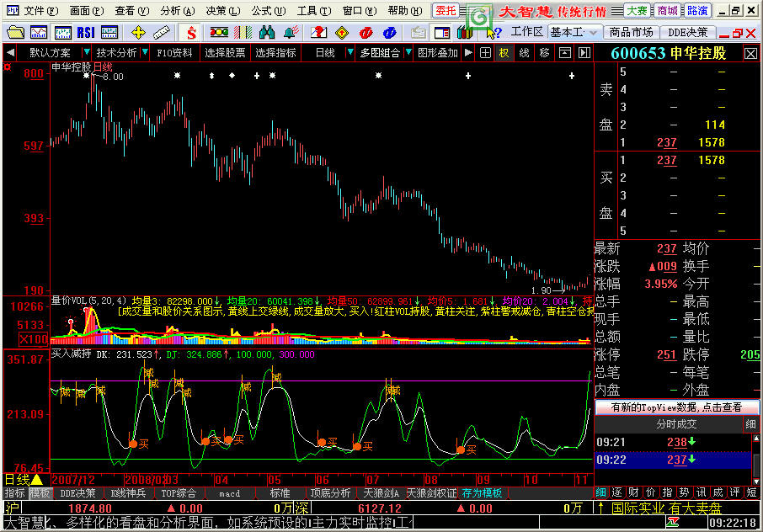Click the 商品市场 button
The width and height of the screenshot is (763, 532).
pyautogui.click(x=631, y=33)
